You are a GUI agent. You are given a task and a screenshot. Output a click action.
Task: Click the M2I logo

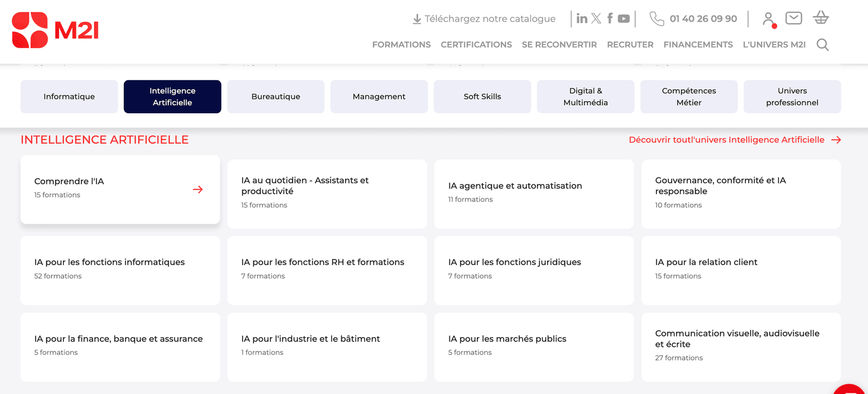[55, 30]
